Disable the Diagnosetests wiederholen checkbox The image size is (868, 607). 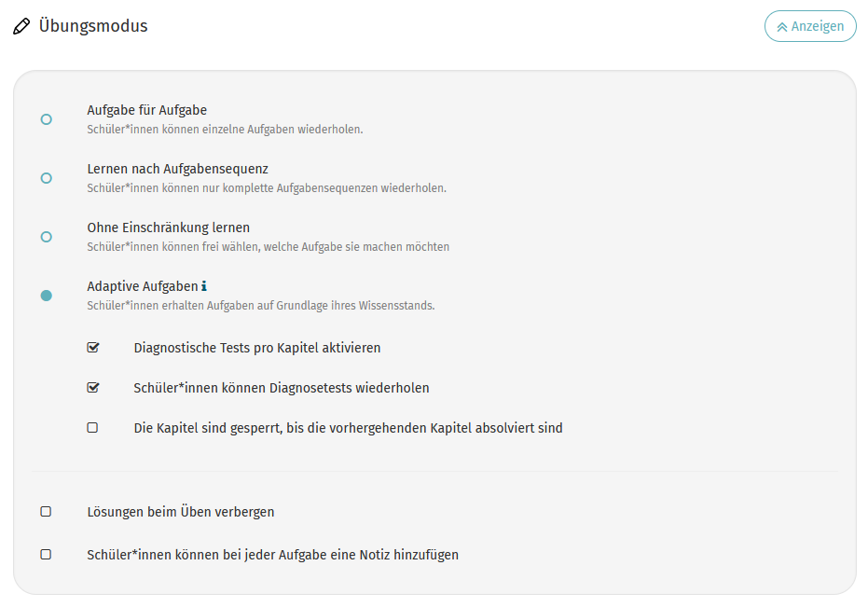pyautogui.click(x=92, y=388)
